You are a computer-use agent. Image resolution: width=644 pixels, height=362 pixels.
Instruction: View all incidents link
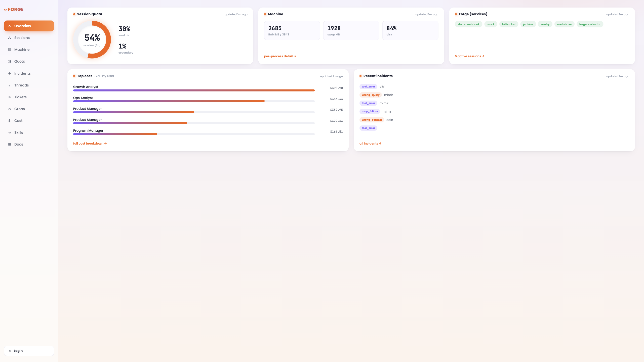370,144
